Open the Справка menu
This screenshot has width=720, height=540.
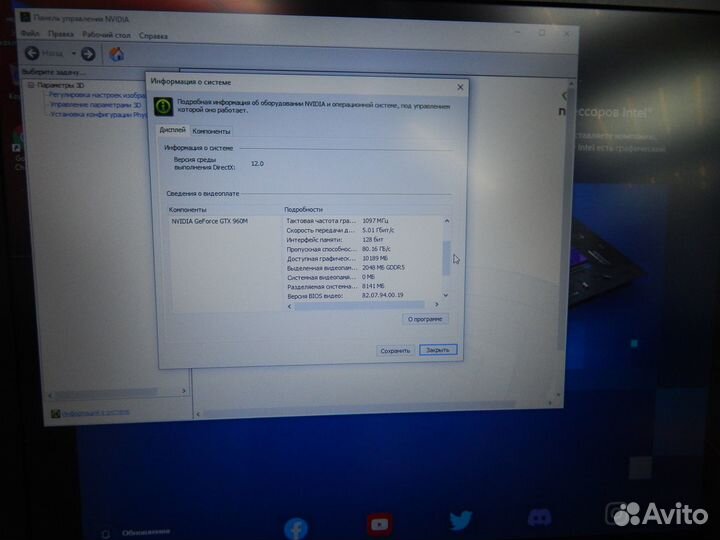coord(153,36)
